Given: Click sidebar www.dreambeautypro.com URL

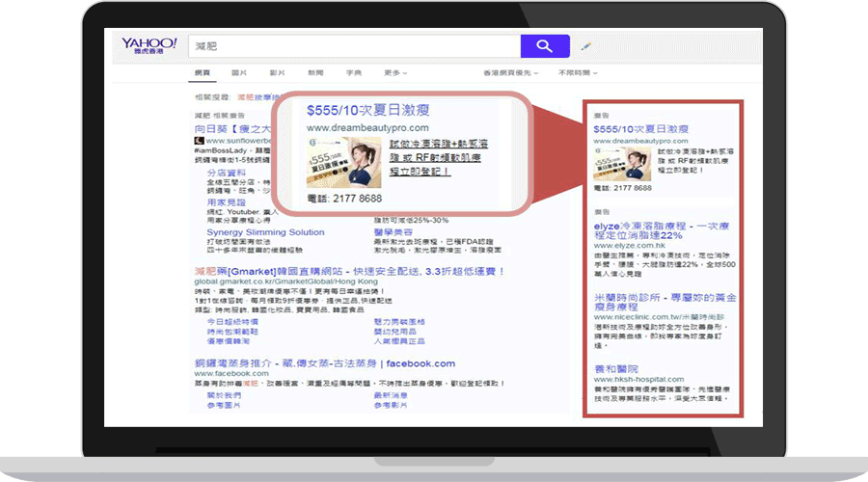Looking at the screenshot, I should [640, 141].
